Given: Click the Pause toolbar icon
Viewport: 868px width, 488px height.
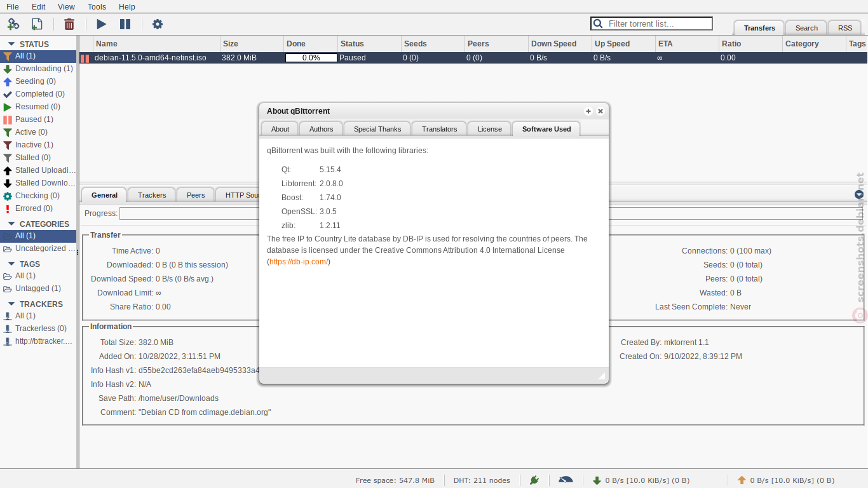Looking at the screenshot, I should click(x=125, y=24).
